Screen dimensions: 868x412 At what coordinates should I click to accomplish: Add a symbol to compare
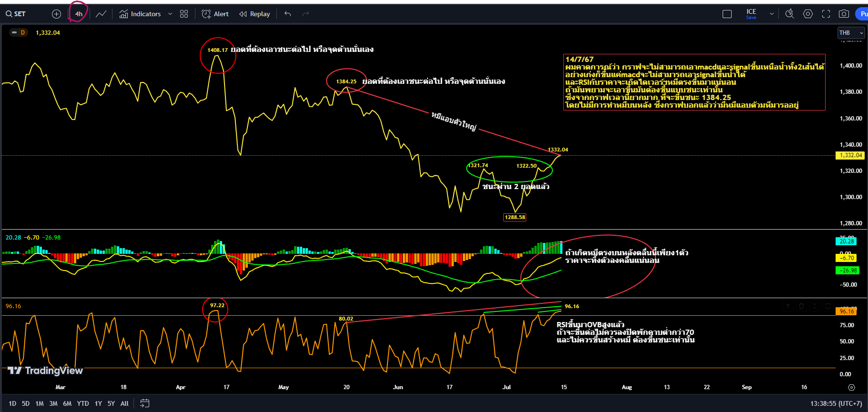pos(56,14)
